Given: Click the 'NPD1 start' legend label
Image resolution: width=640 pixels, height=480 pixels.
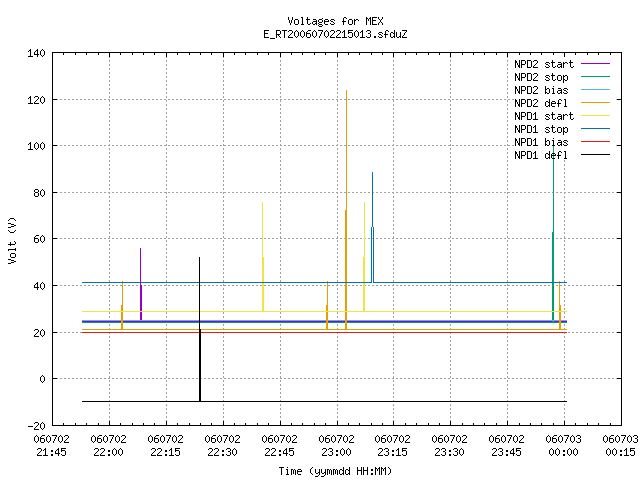Looking at the screenshot, I should pos(544,116).
